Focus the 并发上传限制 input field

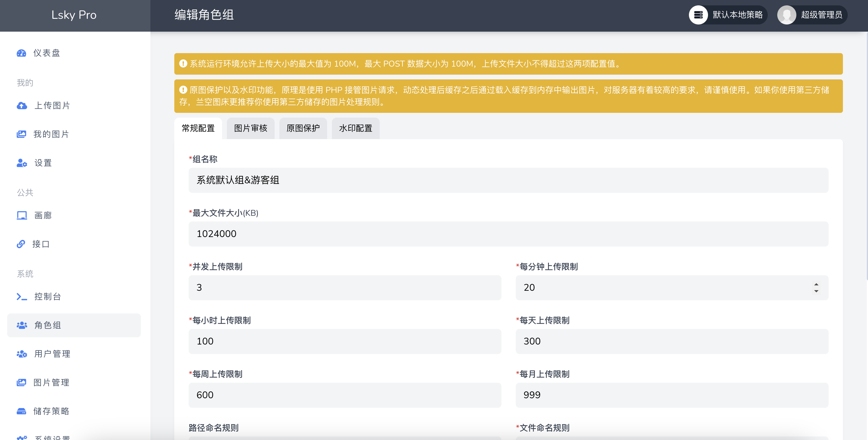(x=345, y=288)
